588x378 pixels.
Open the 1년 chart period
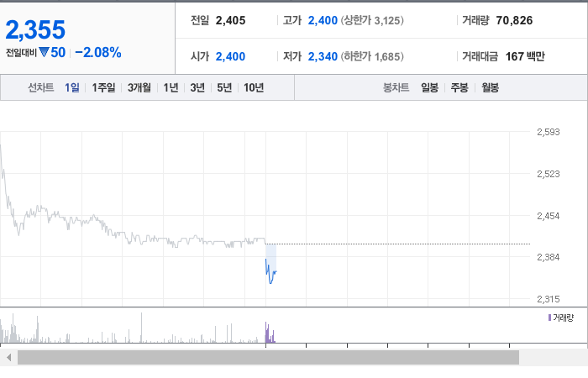[171, 87]
